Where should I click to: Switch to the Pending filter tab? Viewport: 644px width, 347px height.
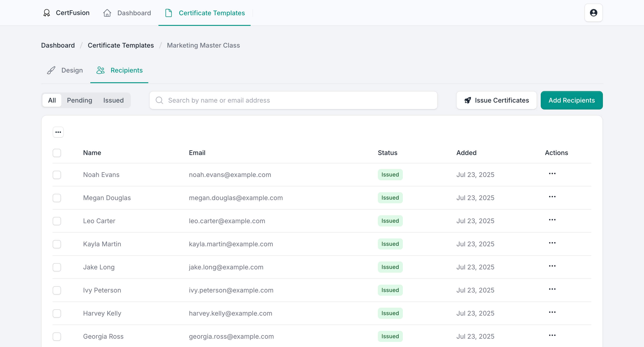point(79,100)
